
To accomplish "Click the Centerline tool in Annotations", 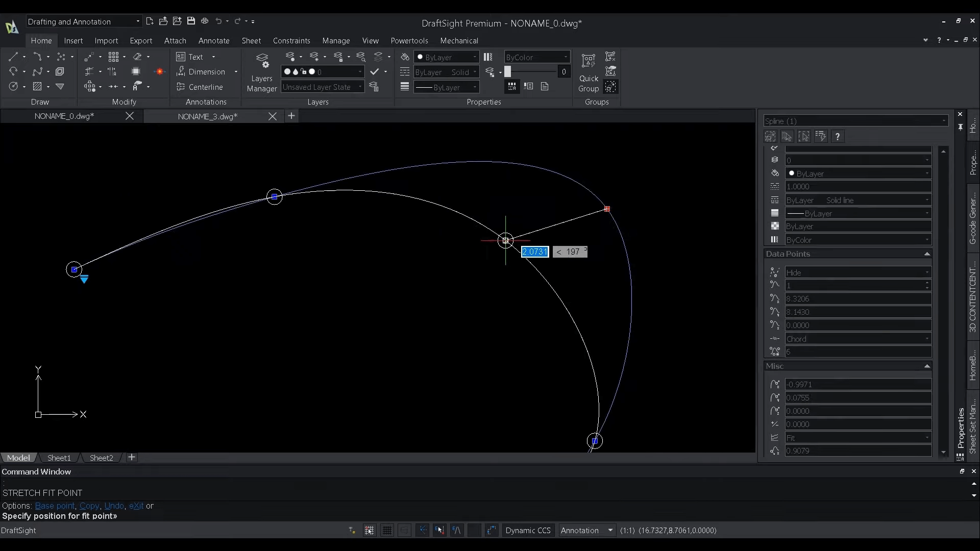I will [200, 87].
